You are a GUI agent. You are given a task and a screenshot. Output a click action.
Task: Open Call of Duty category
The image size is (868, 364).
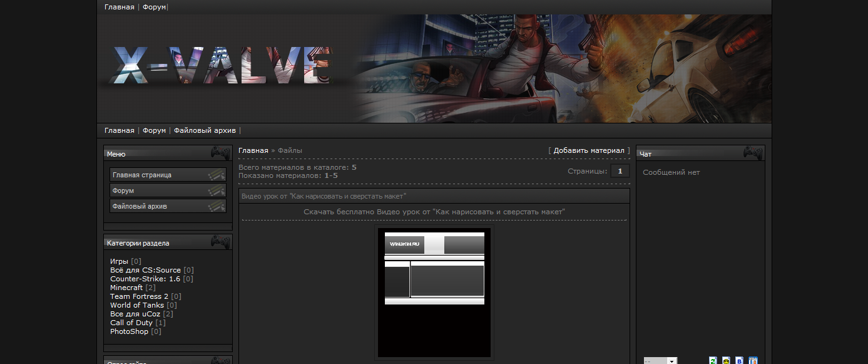(x=131, y=323)
